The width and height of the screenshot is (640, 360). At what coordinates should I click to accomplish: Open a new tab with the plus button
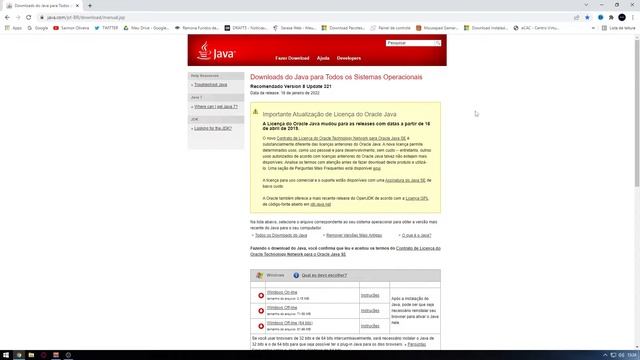point(90,6)
